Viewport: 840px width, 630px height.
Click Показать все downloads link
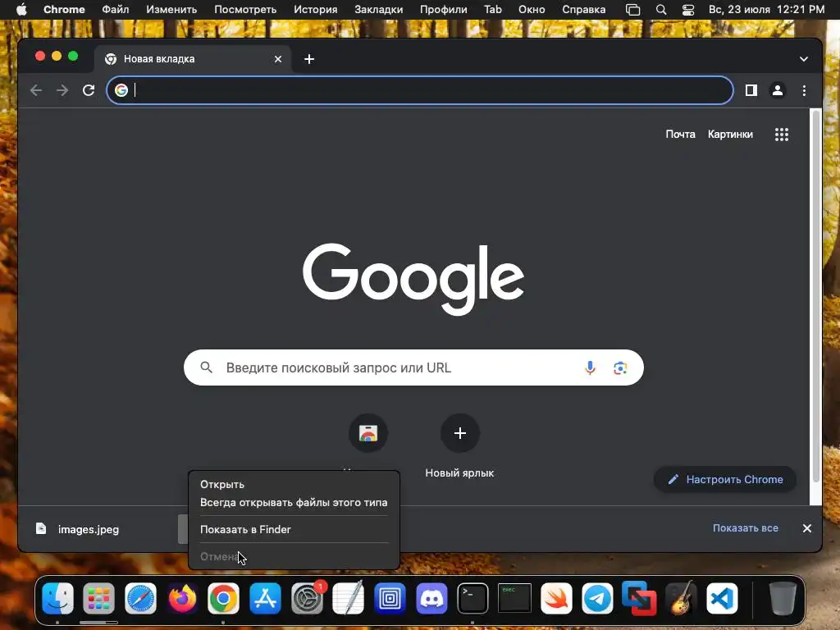click(745, 528)
